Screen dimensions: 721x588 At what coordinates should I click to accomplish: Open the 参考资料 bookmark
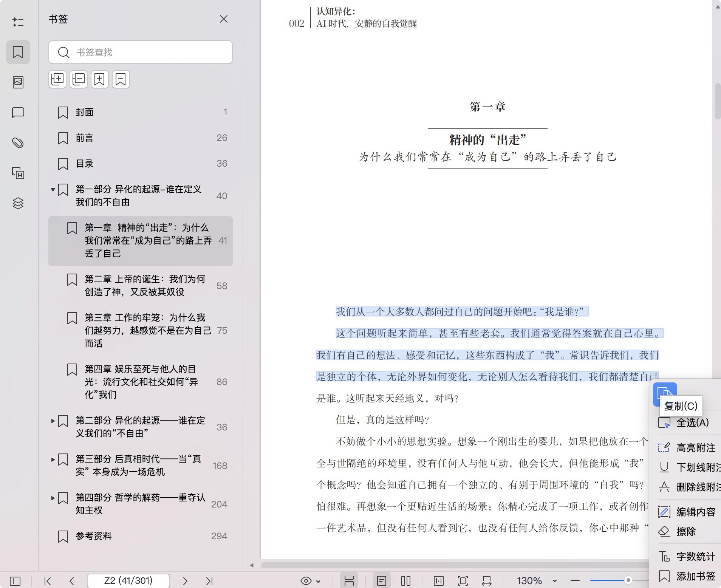[140, 536]
